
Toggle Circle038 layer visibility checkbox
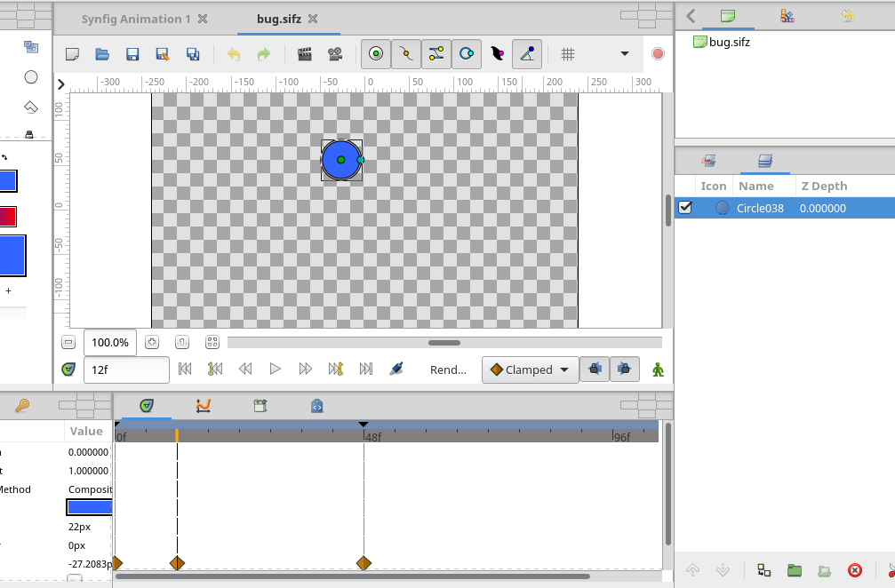pyautogui.click(x=685, y=208)
